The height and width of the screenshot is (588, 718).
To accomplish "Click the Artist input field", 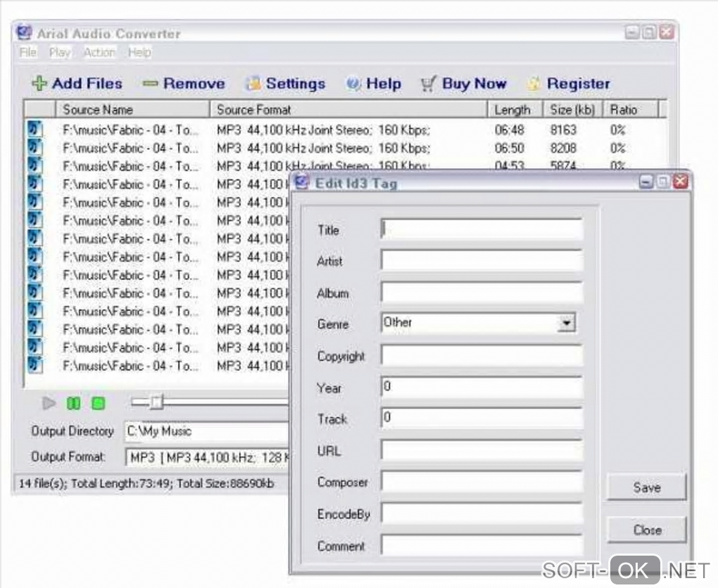I will click(x=481, y=260).
